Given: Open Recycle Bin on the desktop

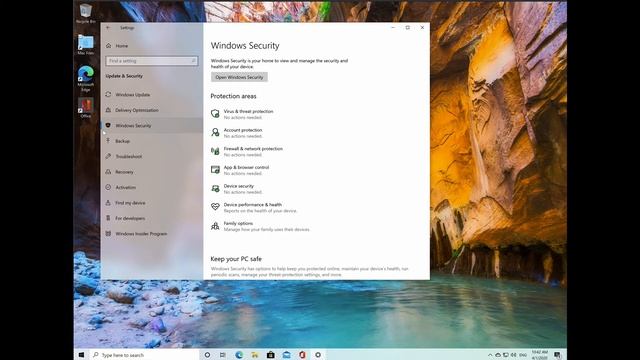Looking at the screenshot, I should (86, 13).
